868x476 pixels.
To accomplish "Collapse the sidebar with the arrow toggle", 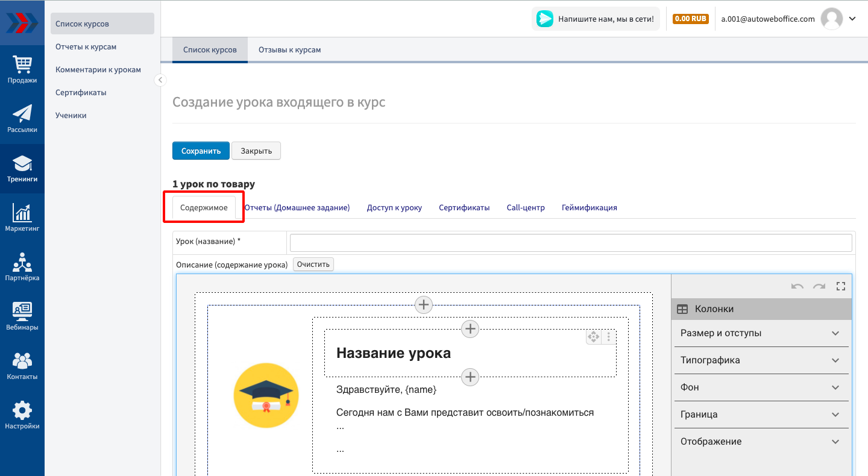I will pyautogui.click(x=160, y=80).
